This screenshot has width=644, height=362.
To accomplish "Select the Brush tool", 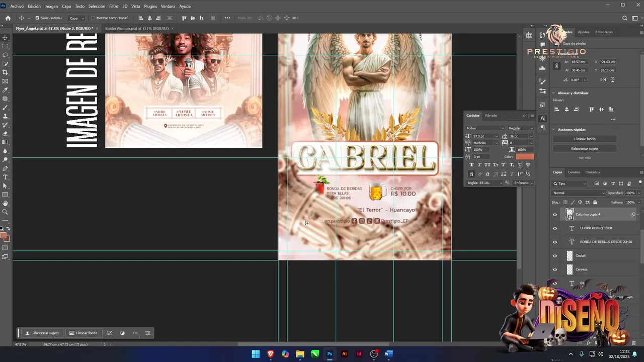I will click(x=6, y=108).
